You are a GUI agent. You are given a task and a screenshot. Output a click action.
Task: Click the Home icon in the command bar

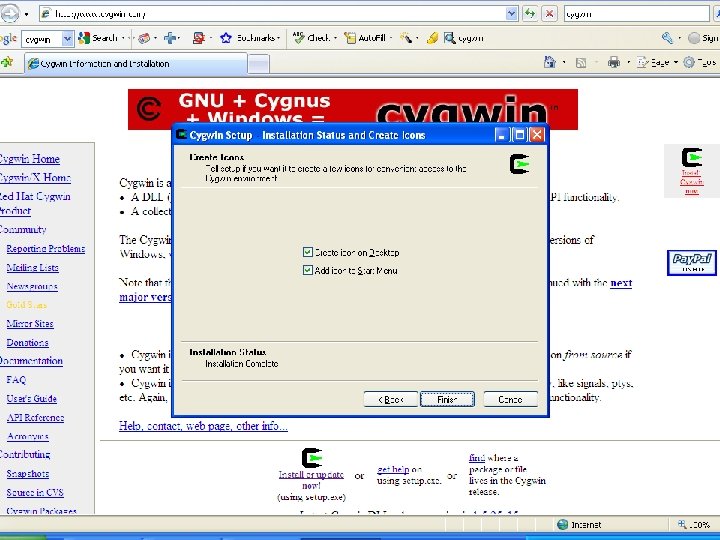[x=550, y=62]
